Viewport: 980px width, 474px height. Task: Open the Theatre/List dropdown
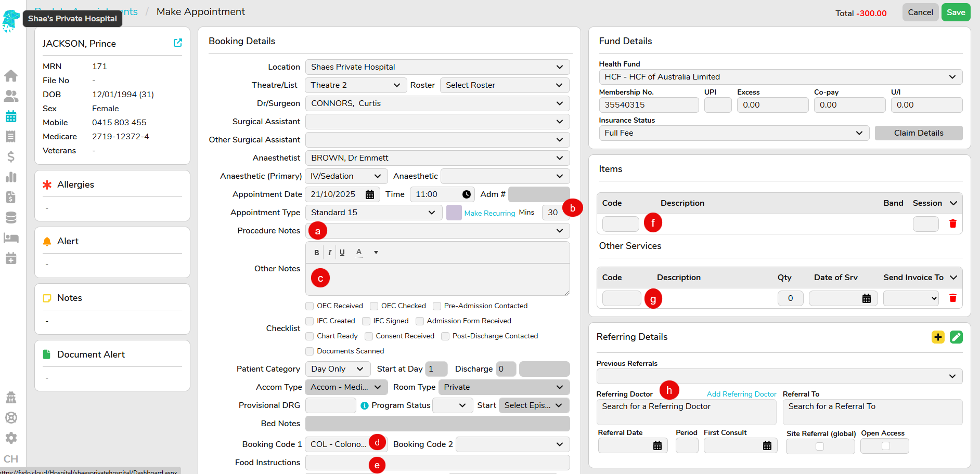[355, 85]
